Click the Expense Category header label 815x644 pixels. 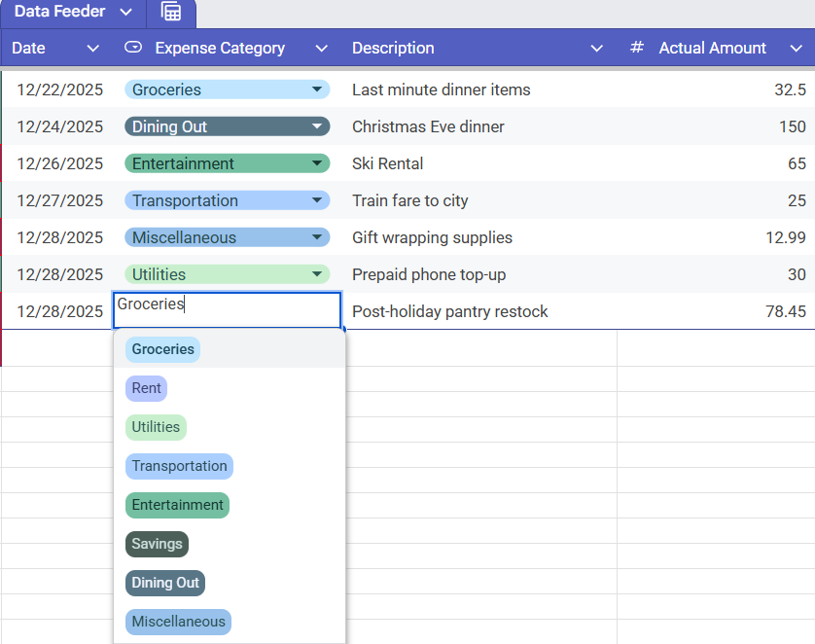220,49
